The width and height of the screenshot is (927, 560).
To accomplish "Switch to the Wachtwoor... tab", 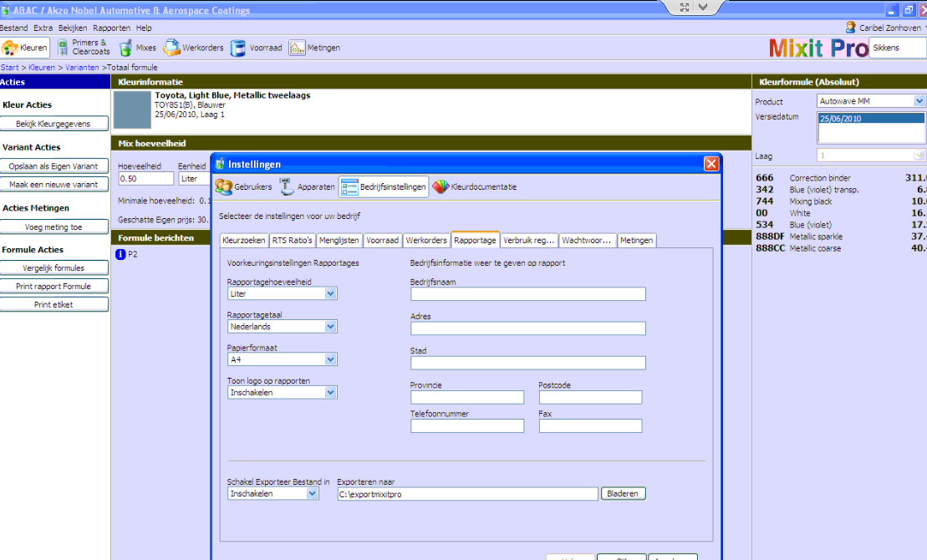I will coord(587,240).
